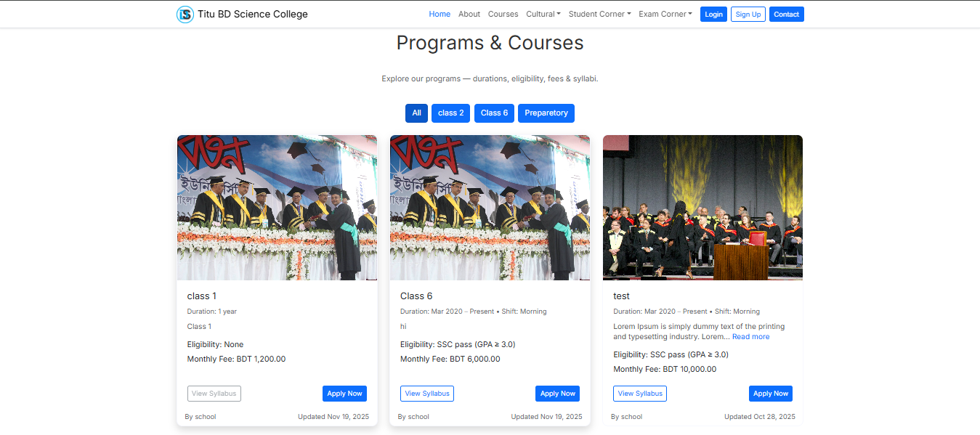
Task: Click 'Monthly Fee: BDT 1,200.00' text
Action: coord(236,359)
